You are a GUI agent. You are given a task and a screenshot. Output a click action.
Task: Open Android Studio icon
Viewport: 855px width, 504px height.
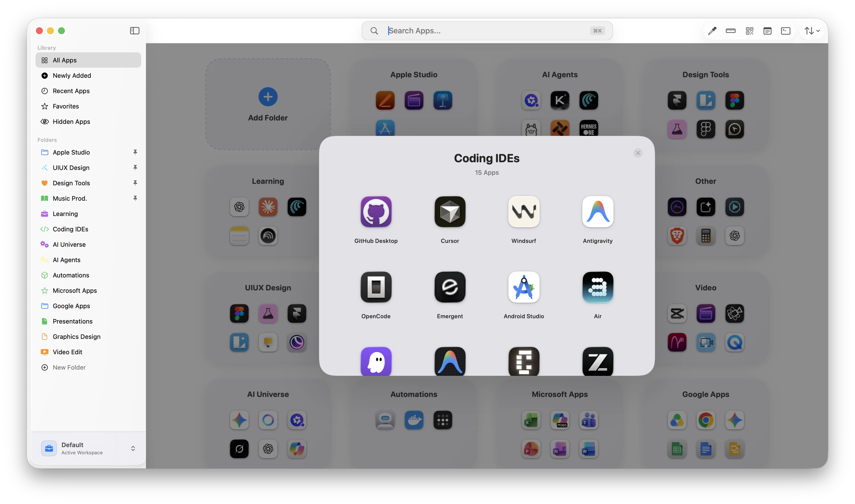[x=524, y=287]
